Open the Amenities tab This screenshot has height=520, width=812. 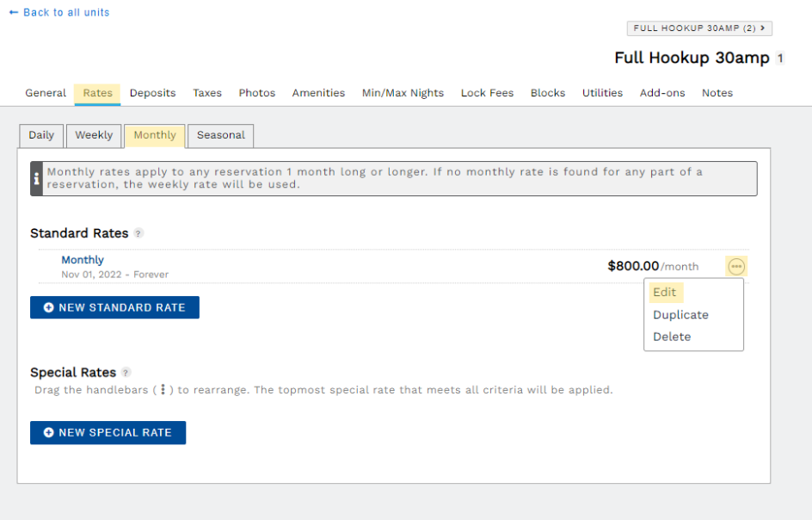pyautogui.click(x=318, y=93)
